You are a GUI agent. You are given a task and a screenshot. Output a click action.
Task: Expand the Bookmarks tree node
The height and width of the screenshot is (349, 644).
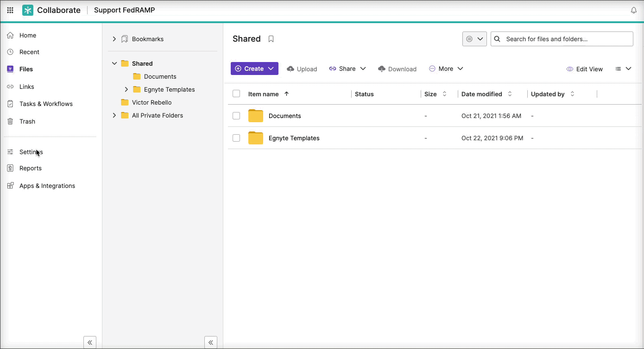click(114, 39)
